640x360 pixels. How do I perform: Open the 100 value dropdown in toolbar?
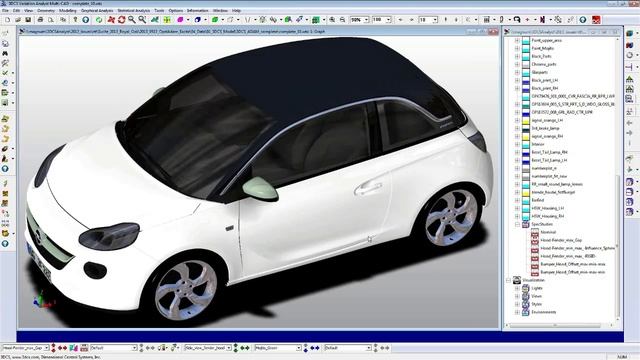(388, 20)
